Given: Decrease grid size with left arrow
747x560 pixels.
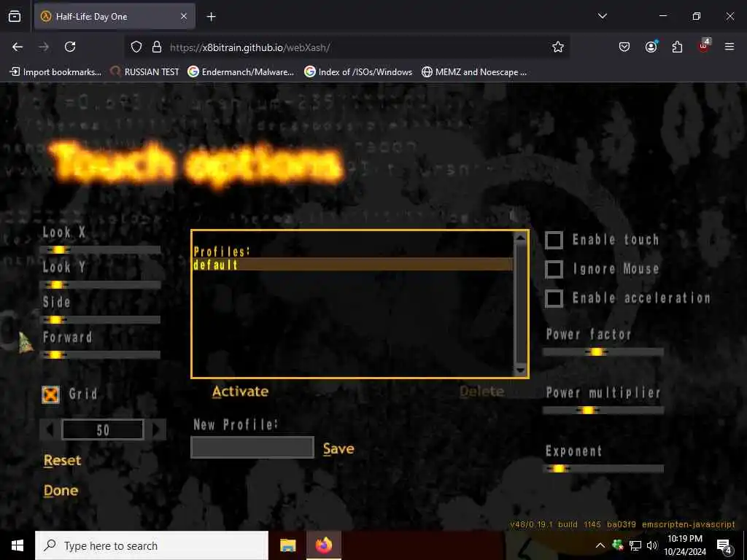Looking at the screenshot, I should pyautogui.click(x=50, y=429).
